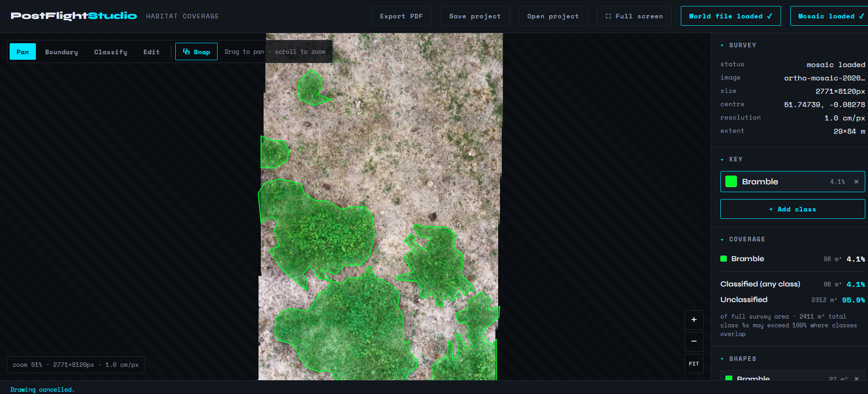Switch to Boundary mode
Screen dimensions: 868x394
click(x=62, y=52)
